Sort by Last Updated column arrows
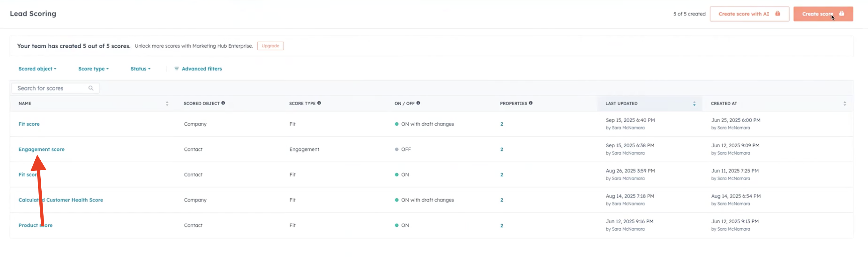868x257 pixels. tap(694, 104)
